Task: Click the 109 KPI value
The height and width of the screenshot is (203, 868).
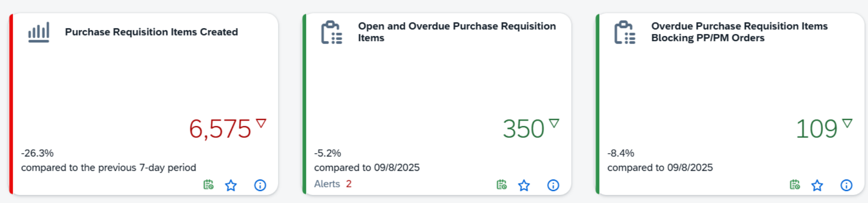Action: (x=817, y=129)
